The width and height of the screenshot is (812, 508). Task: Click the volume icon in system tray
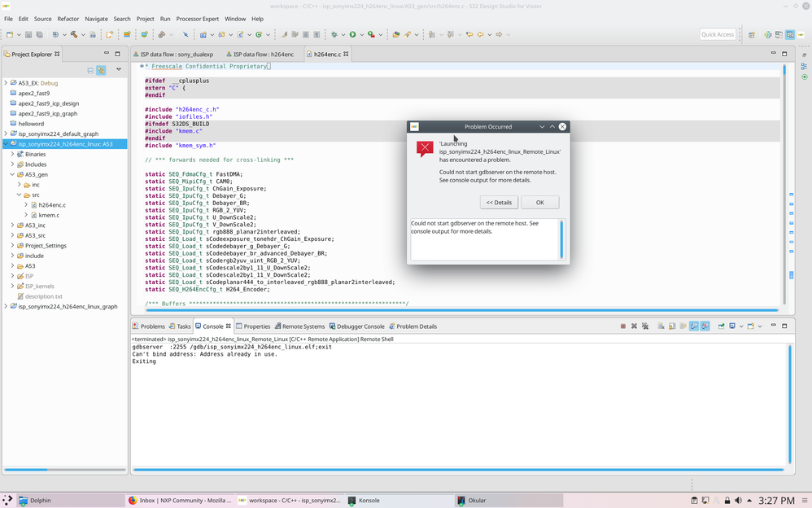[x=738, y=500]
